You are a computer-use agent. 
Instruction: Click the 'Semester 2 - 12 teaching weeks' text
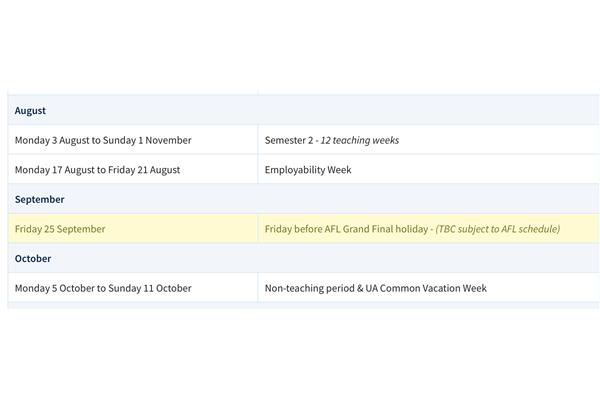pos(332,140)
